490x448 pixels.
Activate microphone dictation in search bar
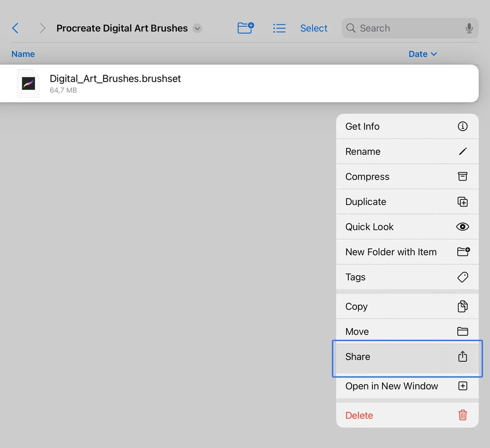coord(469,28)
